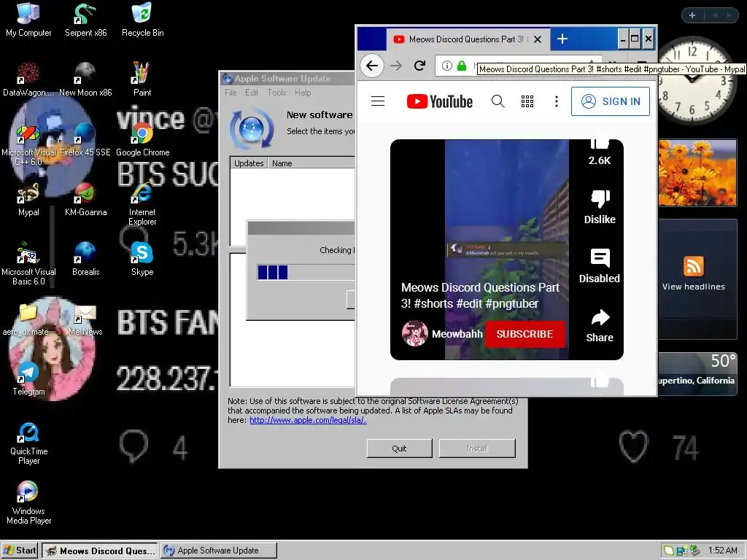Open the aero_ultimate folder
747x560 pixels.
pos(28,318)
